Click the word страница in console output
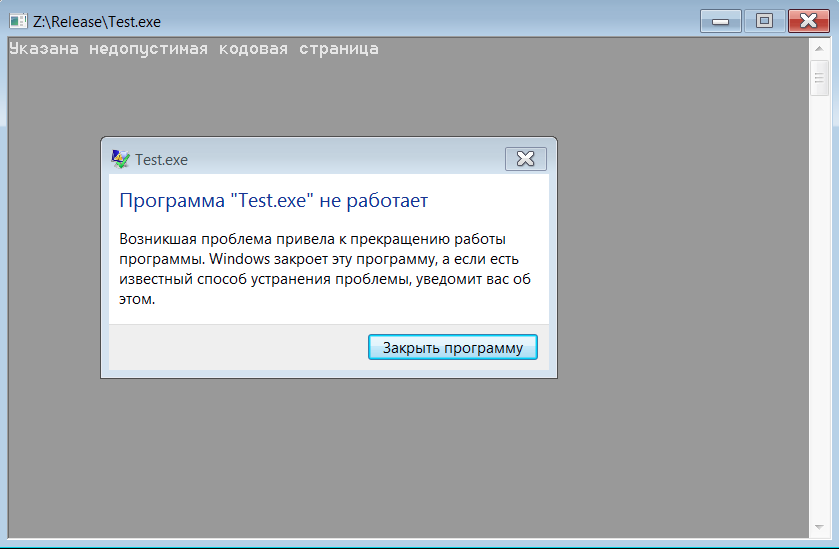The height and width of the screenshot is (553, 839). coord(339,49)
